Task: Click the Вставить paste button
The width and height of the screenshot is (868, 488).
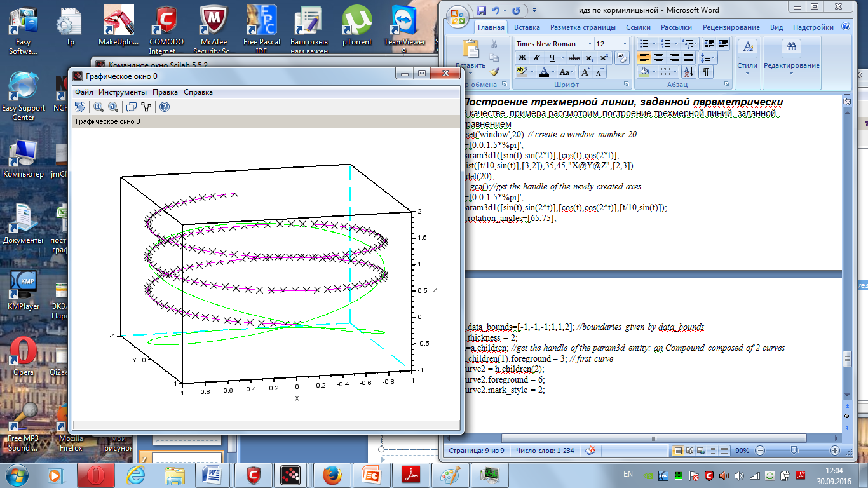Action: pos(471,56)
